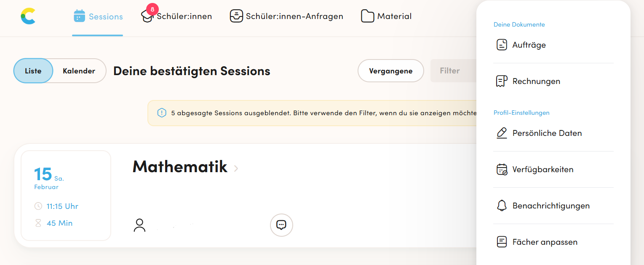This screenshot has width=644, height=265.
Task: Click the Verfügbarkeiten calendar icon
Action: click(x=502, y=169)
